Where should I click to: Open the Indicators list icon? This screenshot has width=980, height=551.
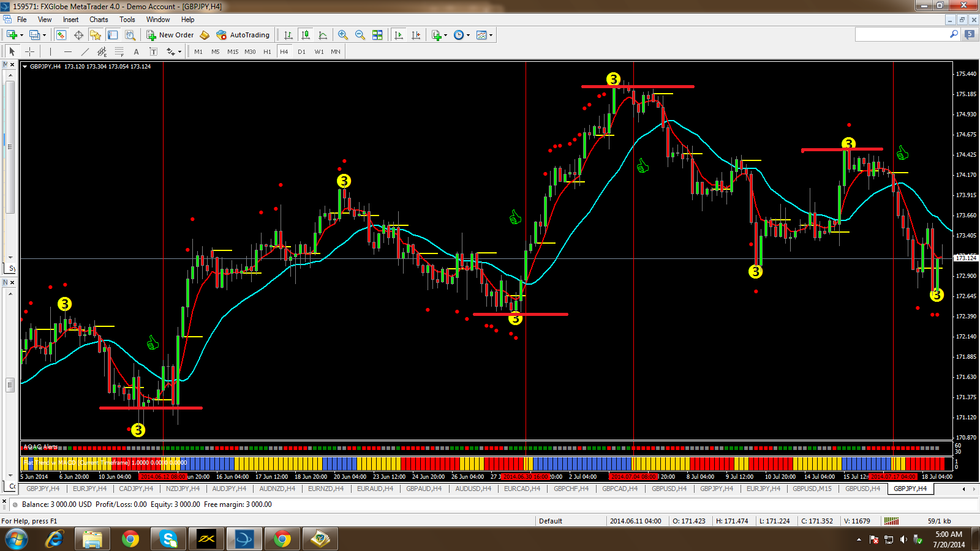point(436,35)
